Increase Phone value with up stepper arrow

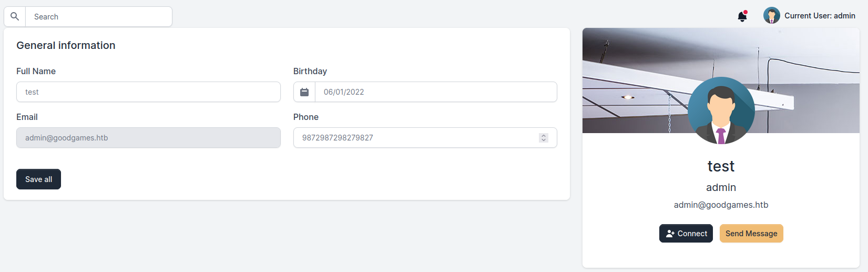pos(544,135)
